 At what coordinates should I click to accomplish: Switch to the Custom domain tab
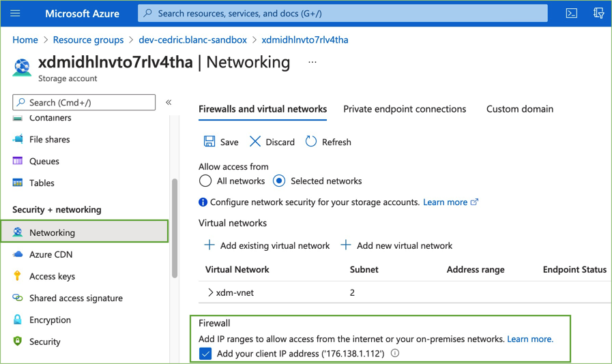(519, 109)
